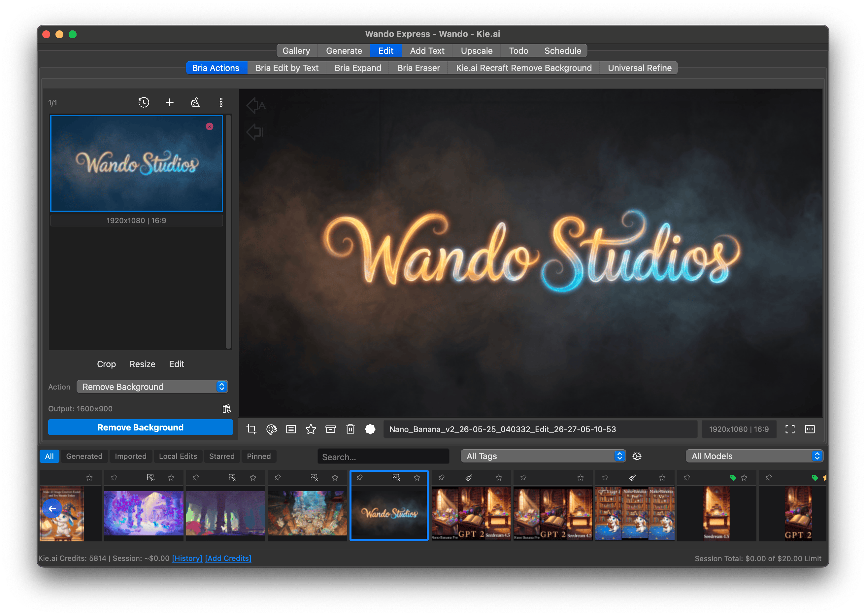Open the tags gear settings icon
This screenshot has height=616, width=866.
[x=637, y=456]
